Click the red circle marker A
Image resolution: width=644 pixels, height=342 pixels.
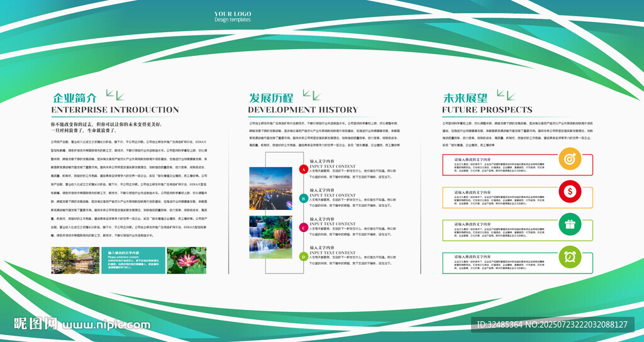coord(304,169)
